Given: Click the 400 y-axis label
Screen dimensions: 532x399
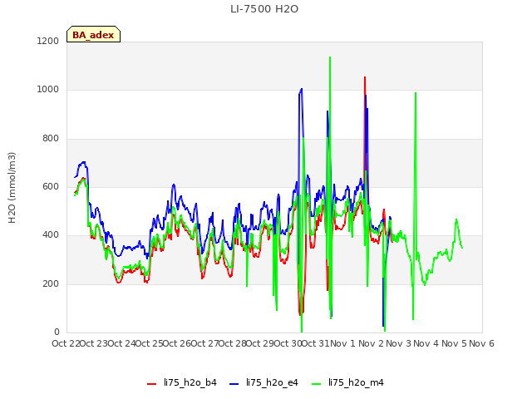Looking at the screenshot, I should [x=51, y=235].
